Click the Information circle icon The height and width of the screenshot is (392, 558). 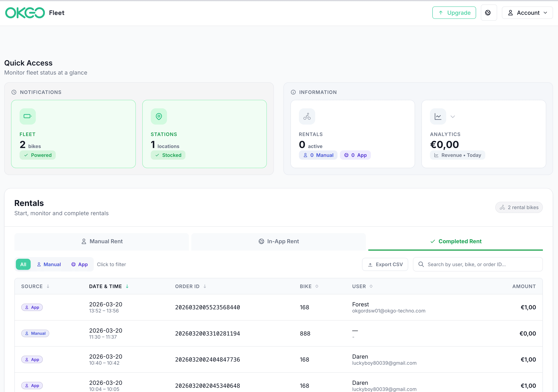click(x=293, y=92)
